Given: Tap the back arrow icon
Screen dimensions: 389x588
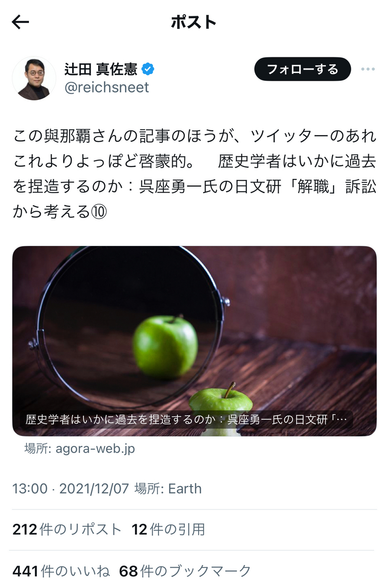Looking at the screenshot, I should [x=21, y=22].
